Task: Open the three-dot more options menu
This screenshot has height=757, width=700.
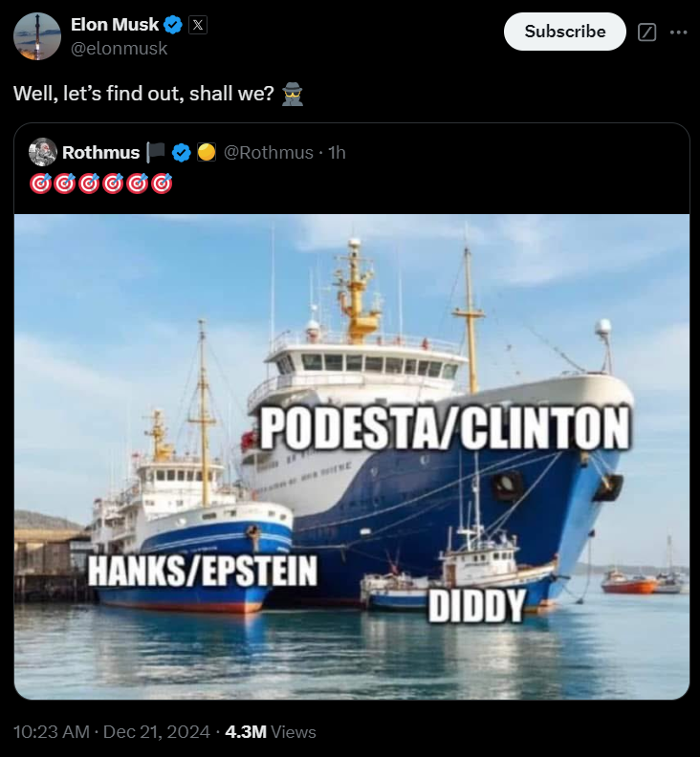Action: click(679, 32)
